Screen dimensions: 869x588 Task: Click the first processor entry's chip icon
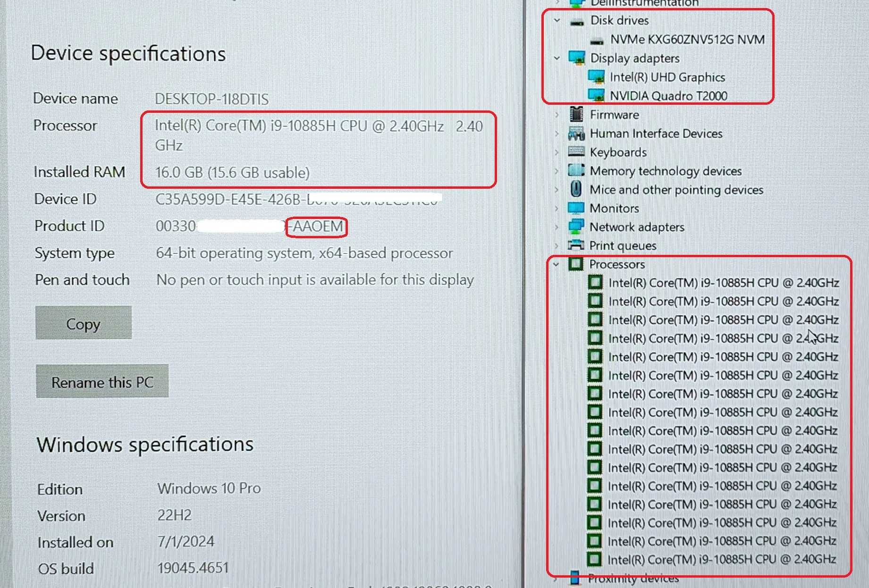tap(595, 282)
